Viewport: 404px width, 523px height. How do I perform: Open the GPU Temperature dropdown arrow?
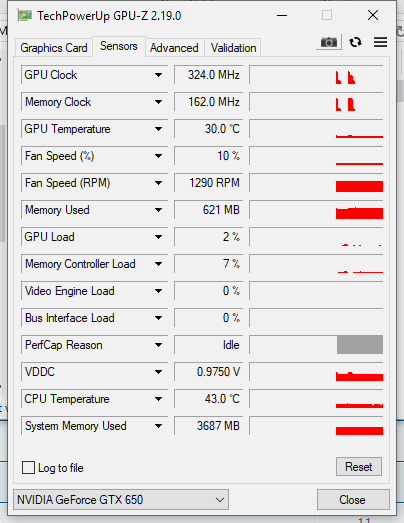click(158, 129)
